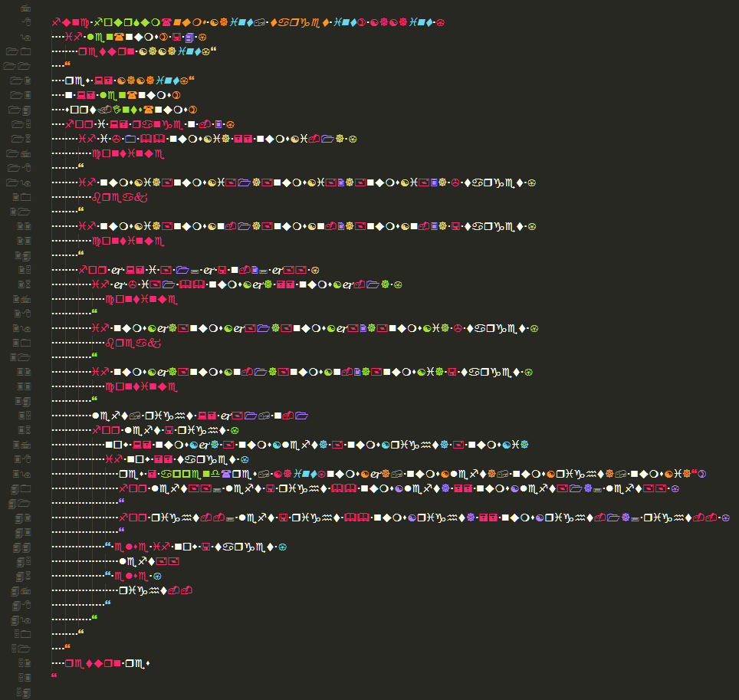Click the first pink 'break' keyword line

click(x=120, y=198)
